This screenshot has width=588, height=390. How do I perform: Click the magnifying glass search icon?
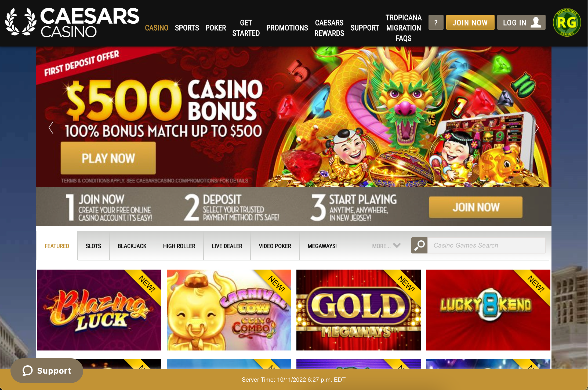click(x=419, y=245)
